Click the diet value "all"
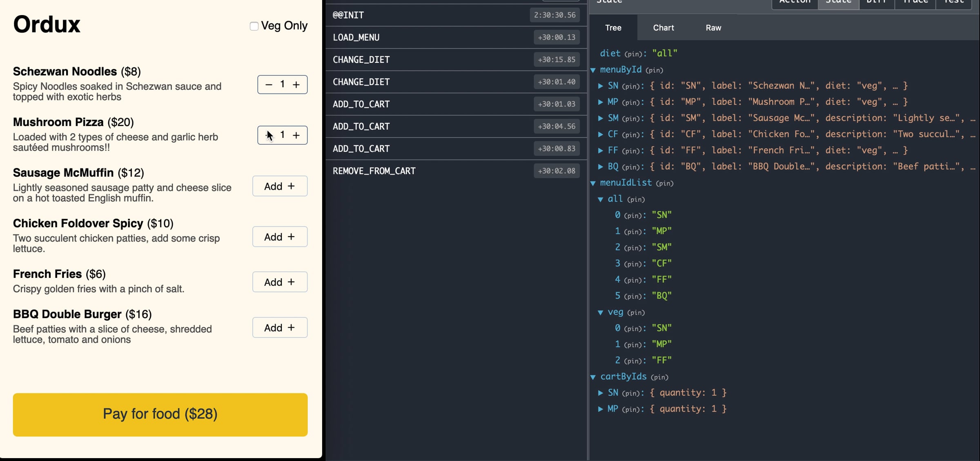Image resolution: width=980 pixels, height=461 pixels. coord(664,53)
